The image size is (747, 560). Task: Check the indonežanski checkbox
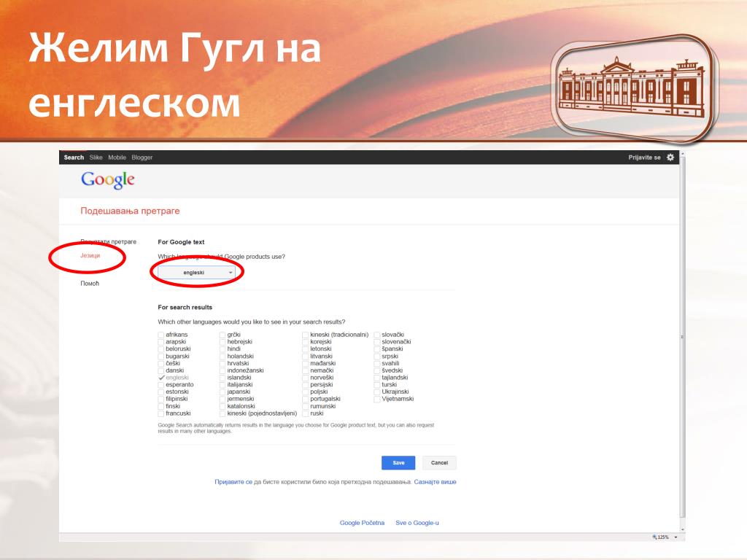coord(222,370)
